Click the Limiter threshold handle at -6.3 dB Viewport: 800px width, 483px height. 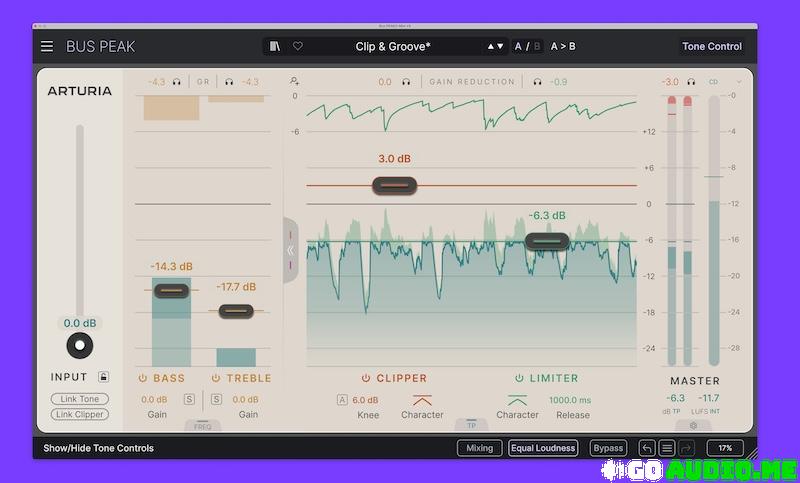547,241
